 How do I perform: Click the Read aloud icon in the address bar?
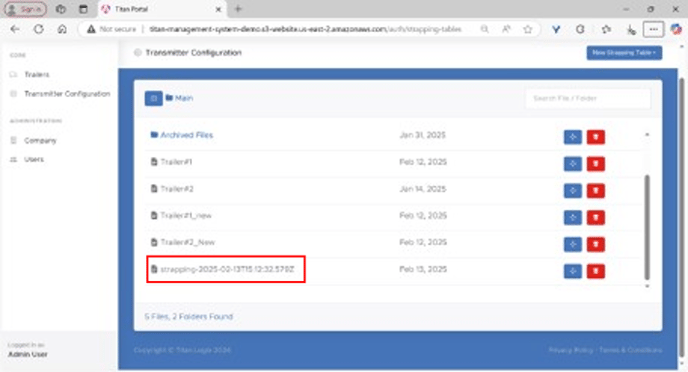pos(506,29)
